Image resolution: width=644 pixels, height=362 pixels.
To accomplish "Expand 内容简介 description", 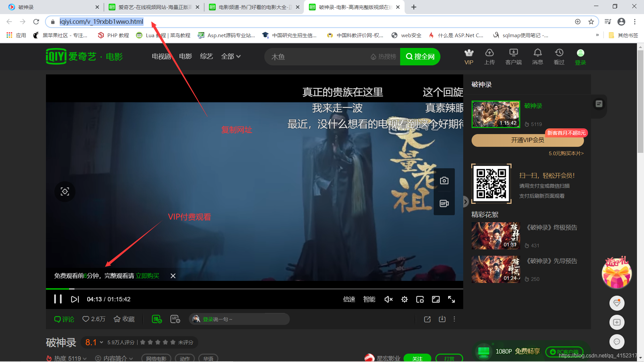I will click(114, 358).
